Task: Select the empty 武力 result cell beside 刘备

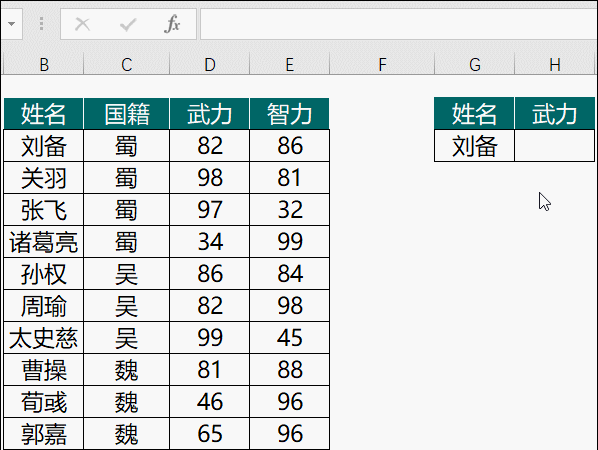Action: pos(555,146)
